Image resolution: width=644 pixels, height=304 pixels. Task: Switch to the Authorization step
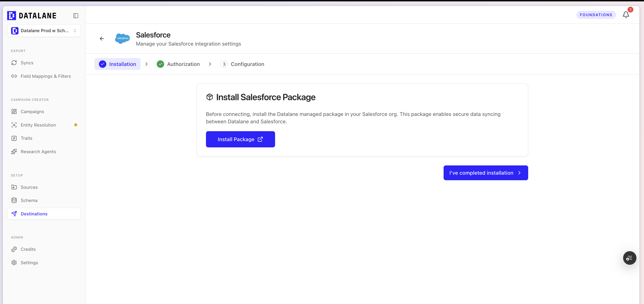(178, 64)
